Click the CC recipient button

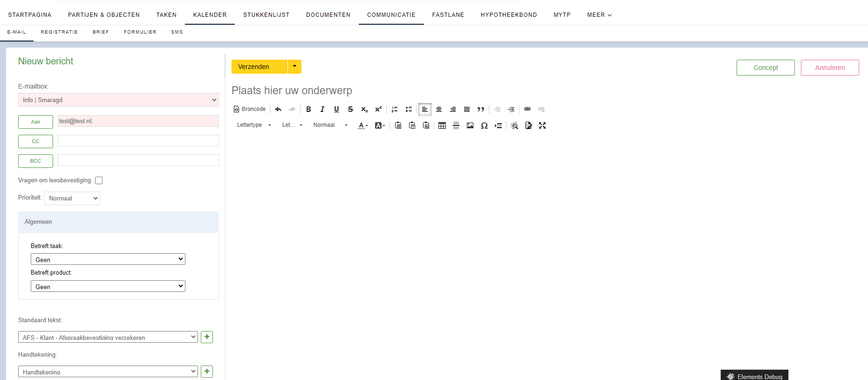35,141
